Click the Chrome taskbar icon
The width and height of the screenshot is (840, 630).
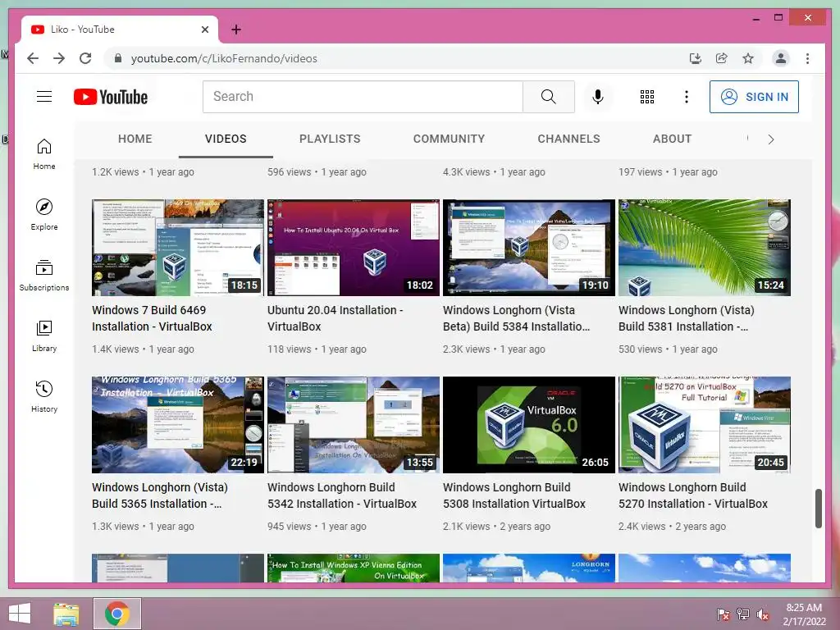coord(116,614)
